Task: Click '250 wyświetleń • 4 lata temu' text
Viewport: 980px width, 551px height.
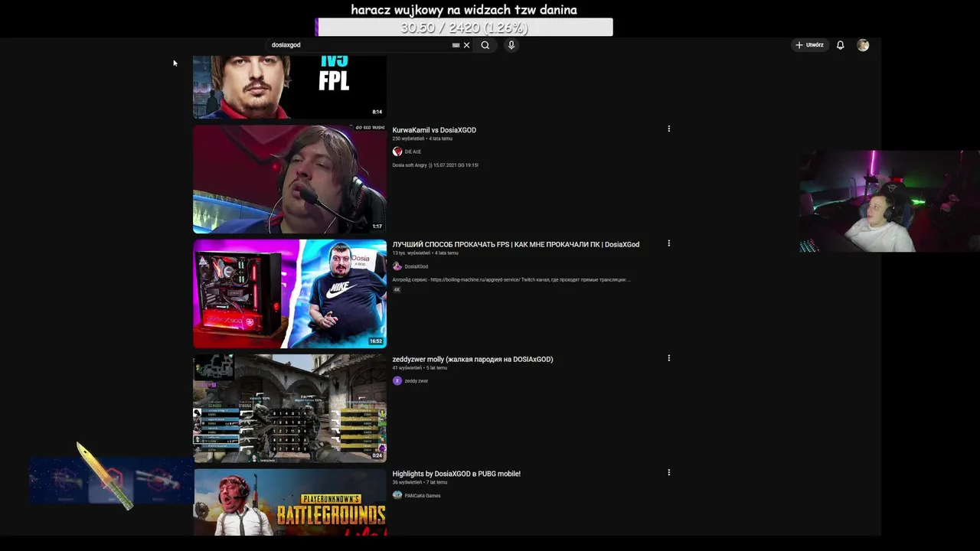Action: [x=422, y=139]
